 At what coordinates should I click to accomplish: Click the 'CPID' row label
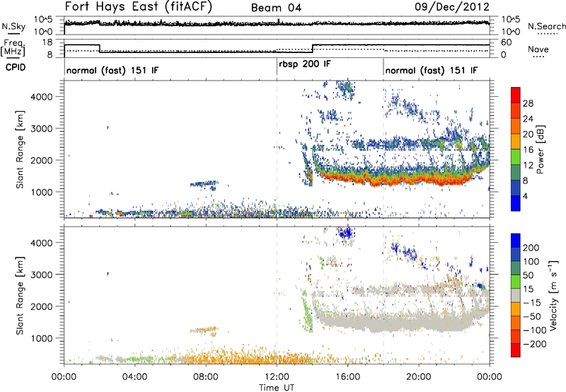coord(16,67)
